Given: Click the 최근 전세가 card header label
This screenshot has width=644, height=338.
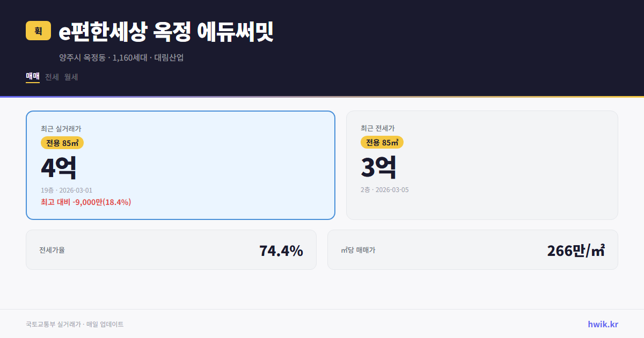Looking at the screenshot, I should point(379,129).
